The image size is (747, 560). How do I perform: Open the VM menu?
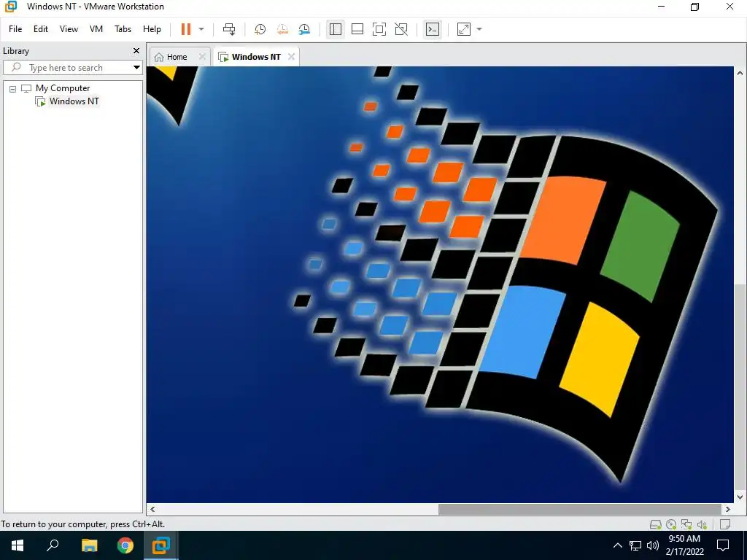(96, 29)
